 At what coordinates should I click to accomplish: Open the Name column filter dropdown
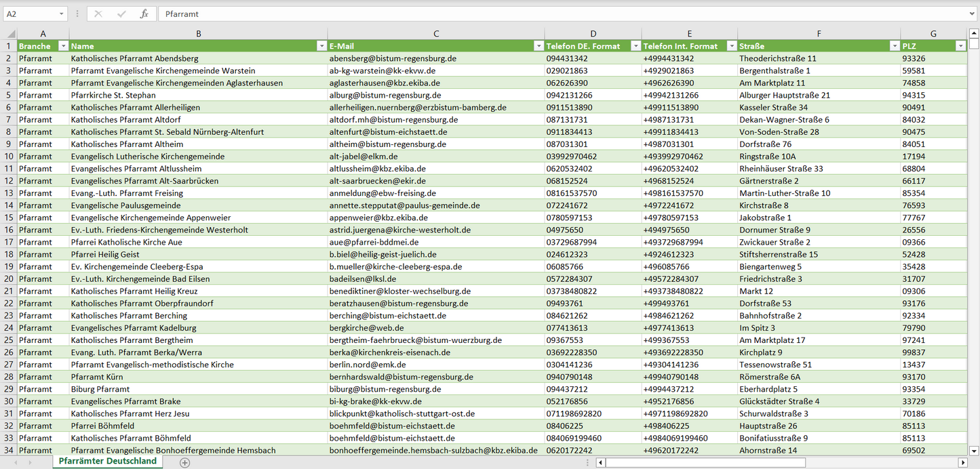(321, 46)
